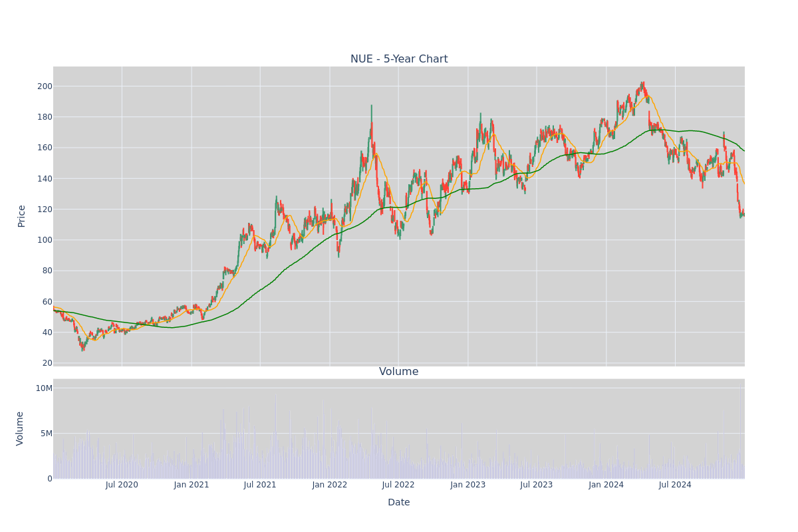Select the "Jul 2020" date tick label
This screenshot has height=532, width=798.
(122, 485)
